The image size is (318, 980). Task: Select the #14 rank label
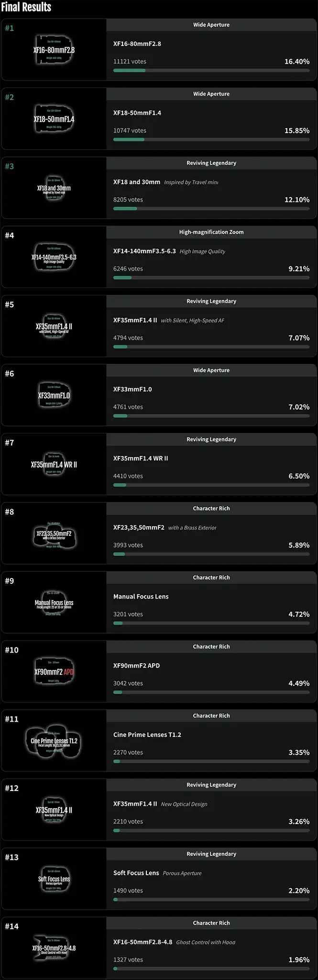(x=12, y=926)
